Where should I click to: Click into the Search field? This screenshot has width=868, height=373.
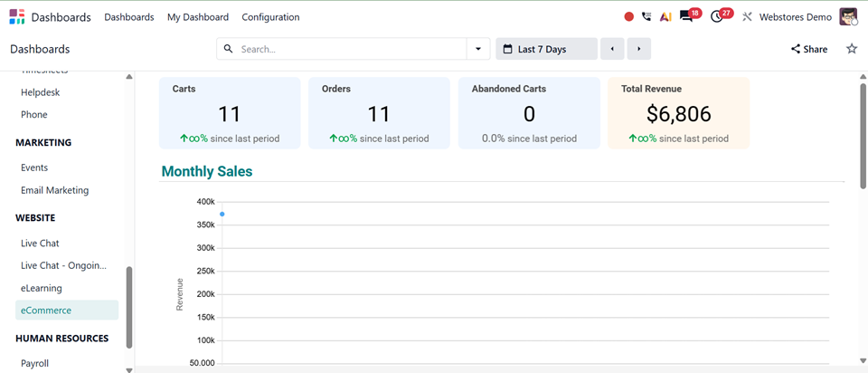[x=352, y=49]
